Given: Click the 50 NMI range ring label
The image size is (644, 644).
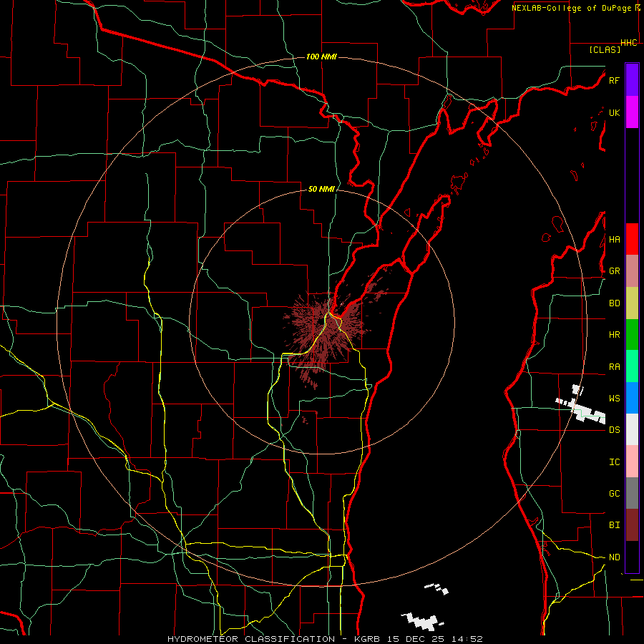Looking at the screenshot, I should [321, 189].
